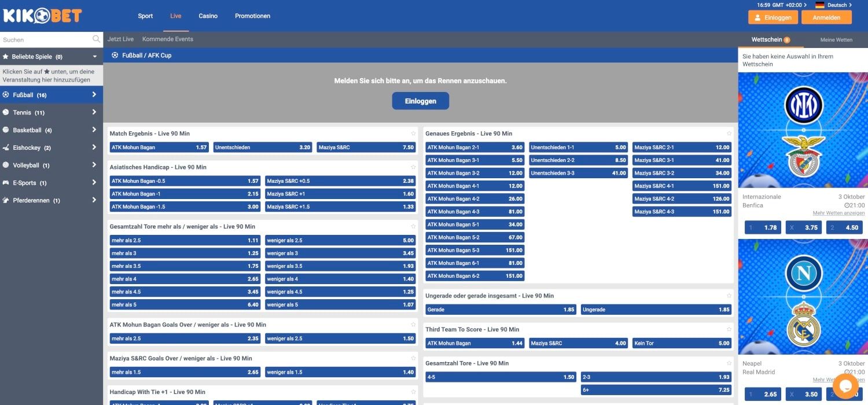Click the Basketball sport icon

[6, 130]
